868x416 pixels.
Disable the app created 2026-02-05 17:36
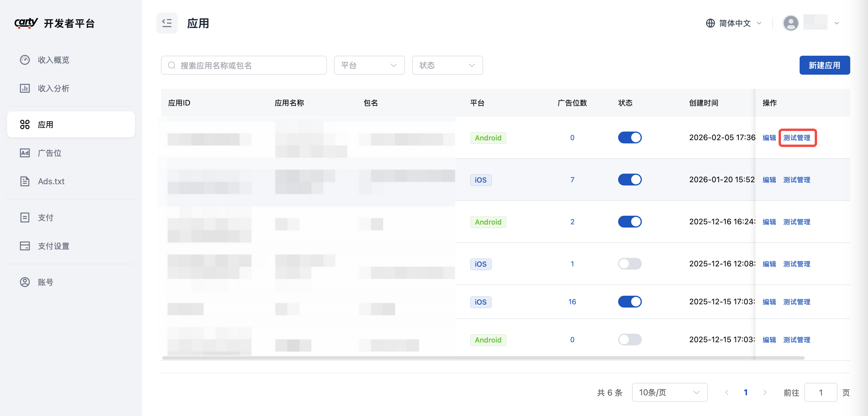[629, 137]
